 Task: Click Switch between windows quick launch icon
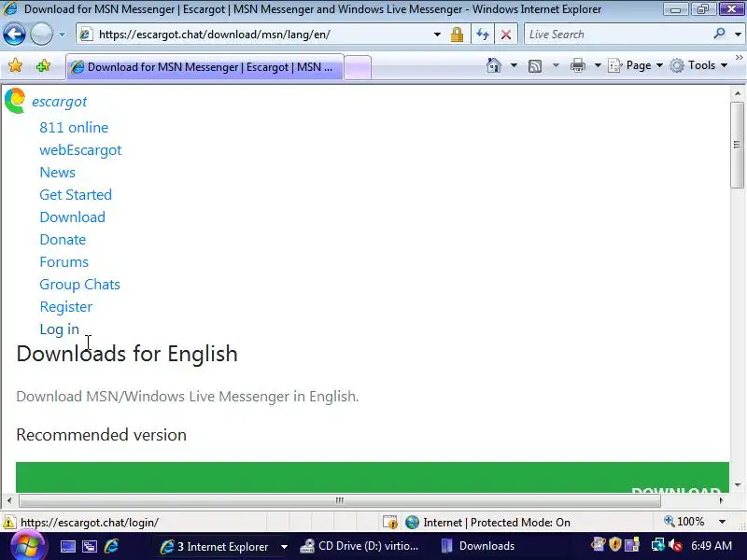pyautogui.click(x=89, y=546)
